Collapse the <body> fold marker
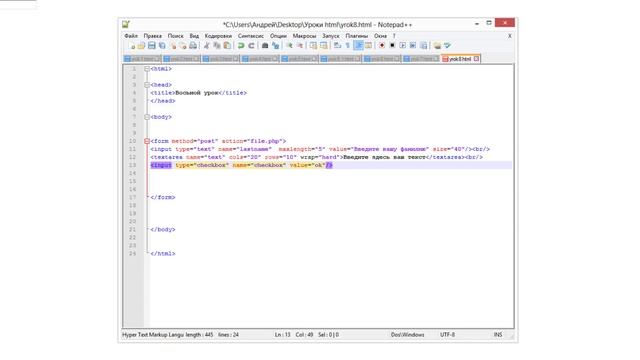 click(x=147, y=117)
